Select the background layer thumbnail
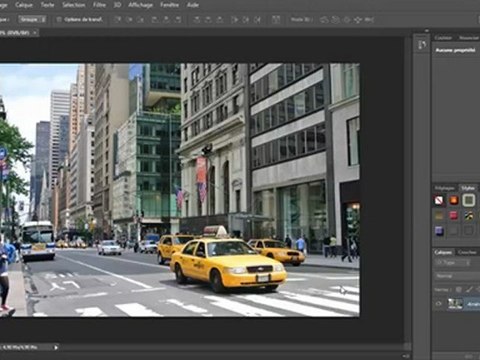The width and height of the screenshot is (480, 360). (455, 304)
